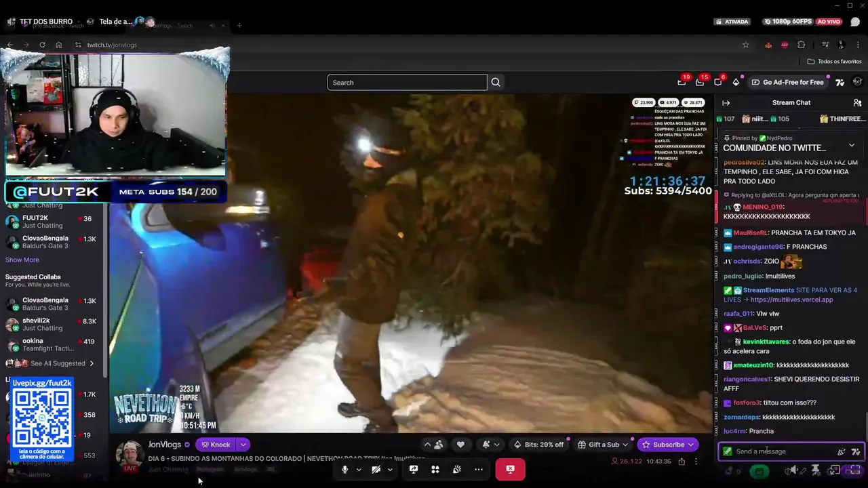Click into the Twitch Search field
The height and width of the screenshot is (488, 868).
click(x=407, y=82)
